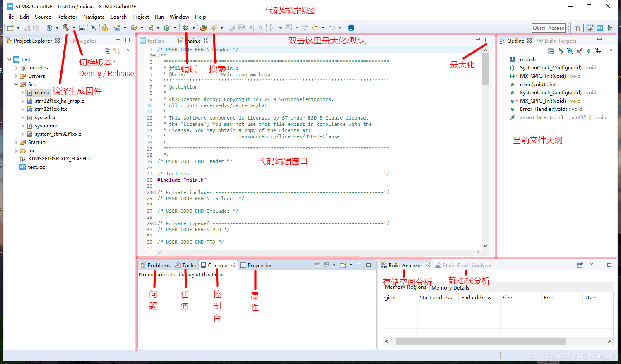Click the green run/launch toolbar icon

point(167,28)
